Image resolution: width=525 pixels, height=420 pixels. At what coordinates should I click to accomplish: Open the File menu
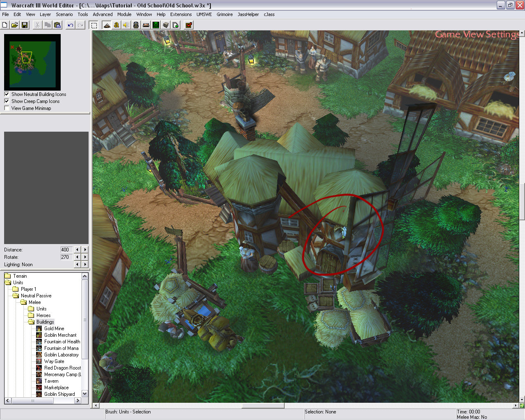click(5, 14)
